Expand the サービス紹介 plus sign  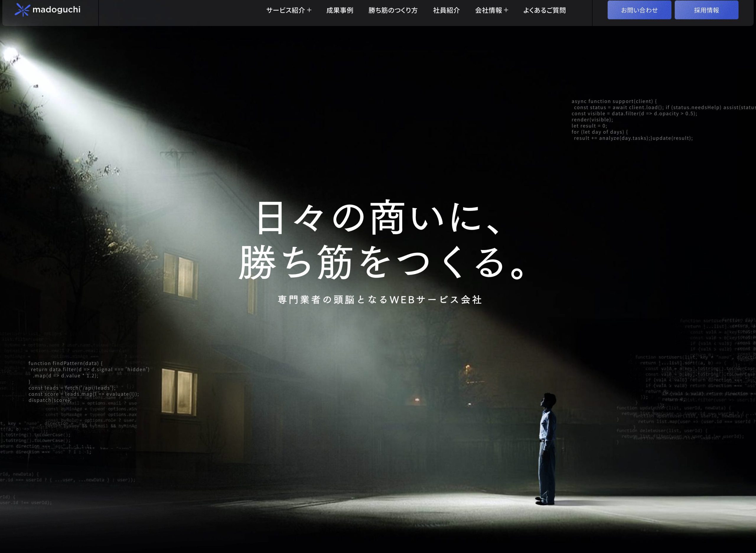[309, 10]
